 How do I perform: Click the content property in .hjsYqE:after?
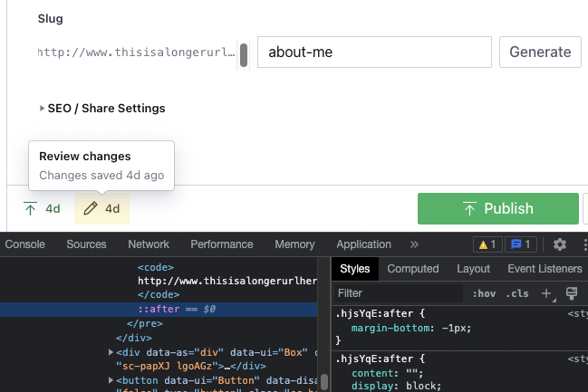tap(373, 373)
